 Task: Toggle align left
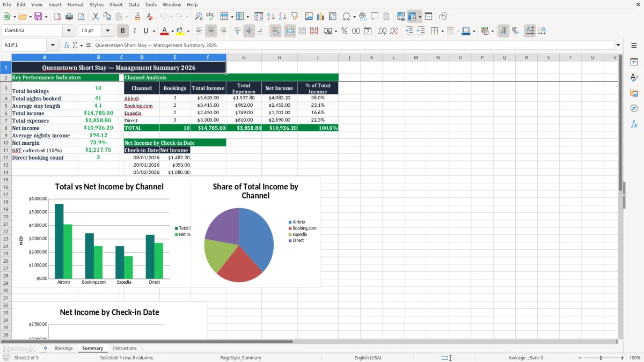tap(199, 31)
